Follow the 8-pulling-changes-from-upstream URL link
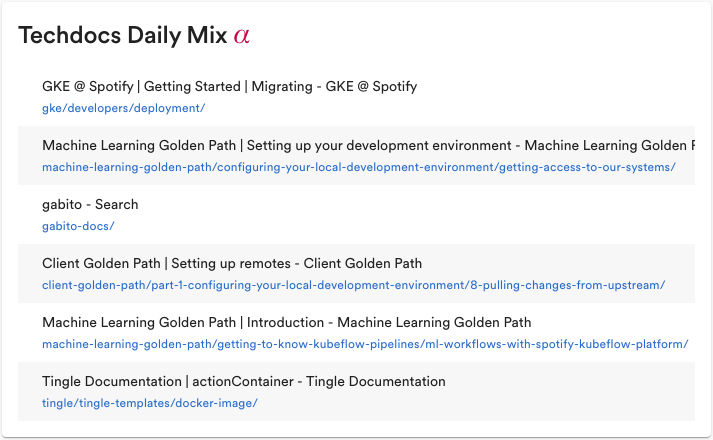The width and height of the screenshot is (713, 440). [353, 285]
